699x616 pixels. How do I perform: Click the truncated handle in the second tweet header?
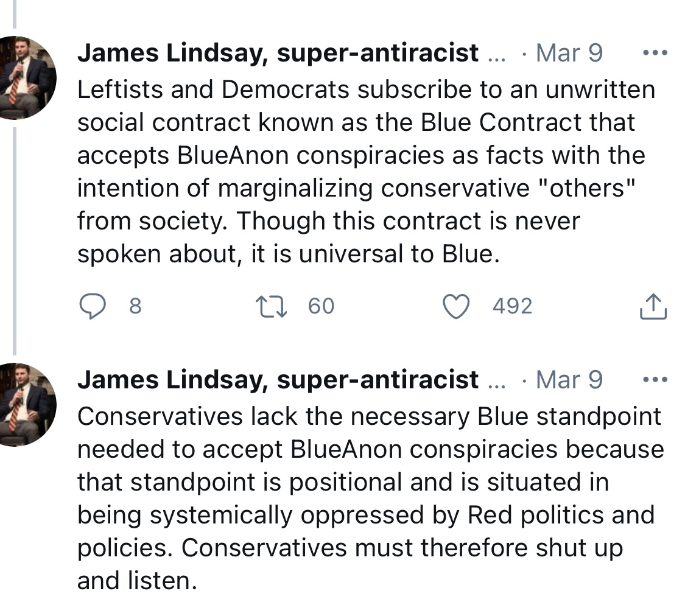(497, 382)
